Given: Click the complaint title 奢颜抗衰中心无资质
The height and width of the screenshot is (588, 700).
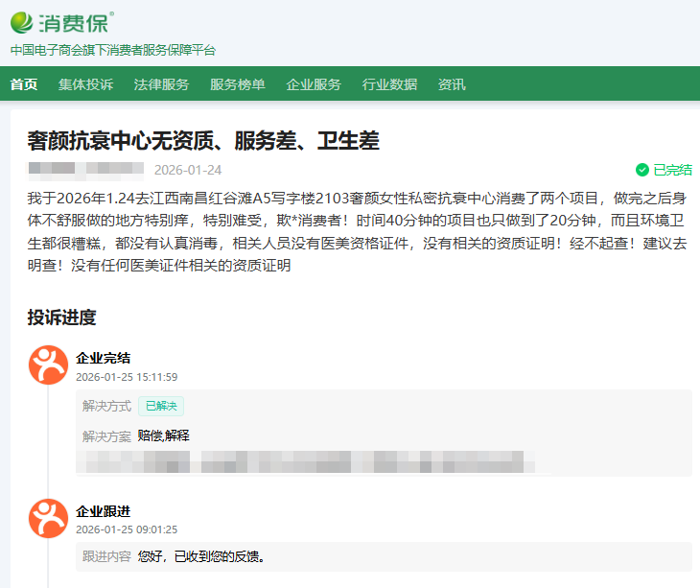Looking at the screenshot, I should 203,141.
